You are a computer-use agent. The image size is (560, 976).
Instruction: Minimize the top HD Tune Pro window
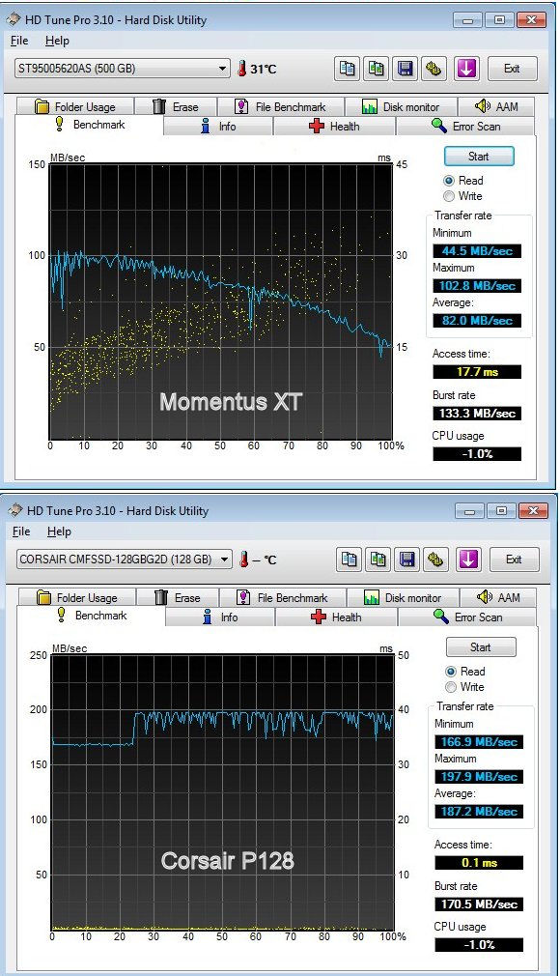(x=468, y=20)
